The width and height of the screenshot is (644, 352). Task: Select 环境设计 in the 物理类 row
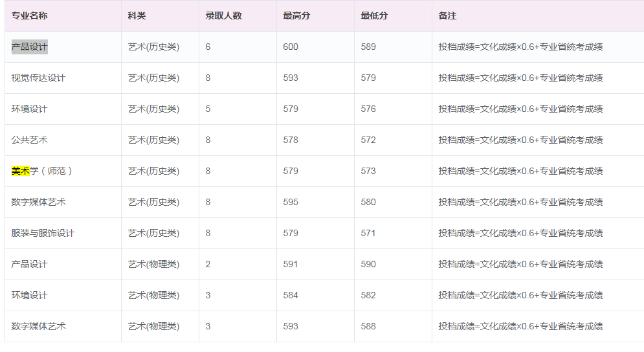point(30,295)
